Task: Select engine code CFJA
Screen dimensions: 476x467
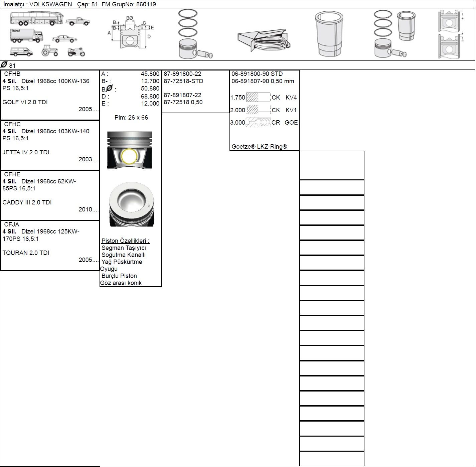Action: click(x=12, y=224)
